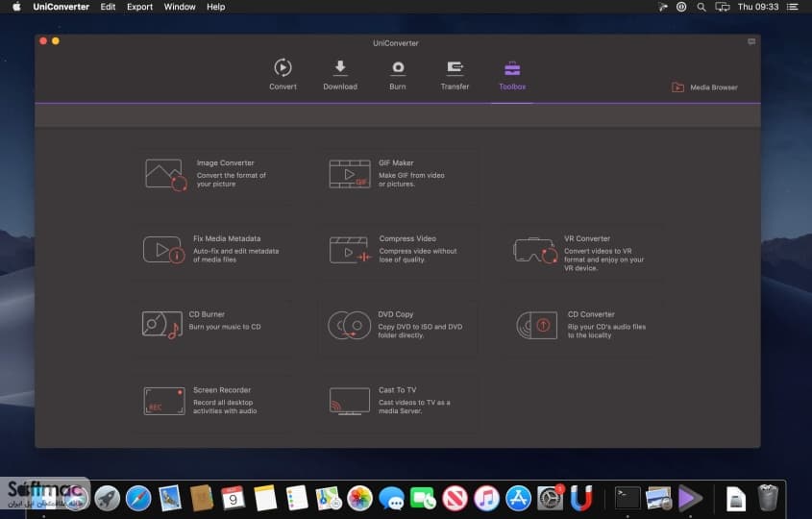Image resolution: width=812 pixels, height=519 pixels.
Task: Open the VR Converter headset icon
Action: tap(535, 250)
